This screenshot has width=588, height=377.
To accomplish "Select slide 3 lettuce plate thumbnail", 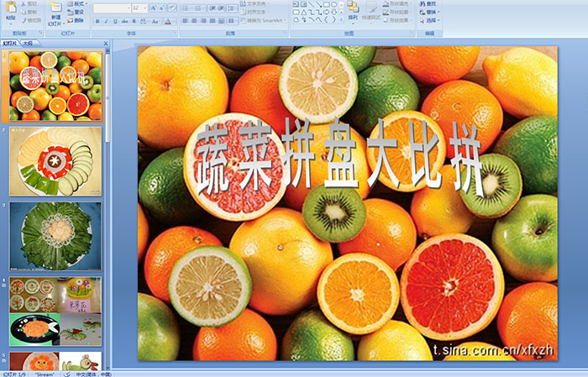I will point(55,236).
